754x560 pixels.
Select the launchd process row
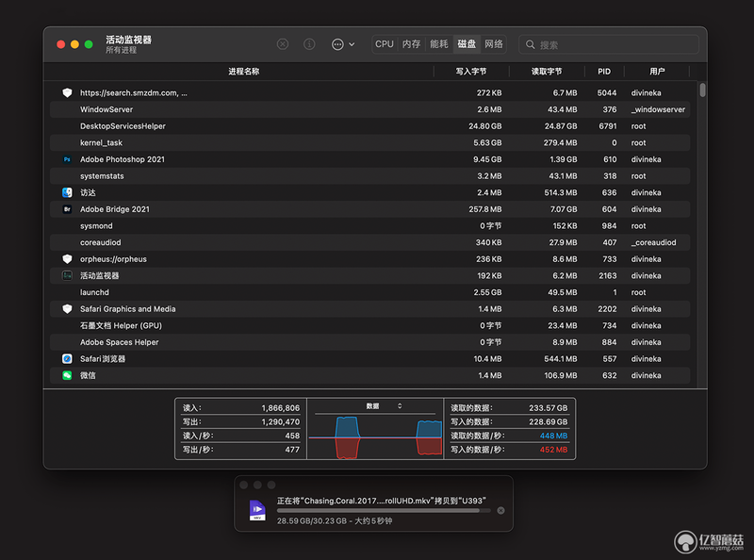point(369,292)
